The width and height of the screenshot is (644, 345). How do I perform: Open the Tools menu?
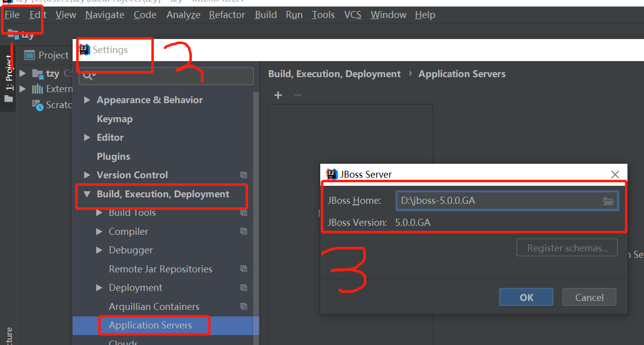pyautogui.click(x=323, y=15)
